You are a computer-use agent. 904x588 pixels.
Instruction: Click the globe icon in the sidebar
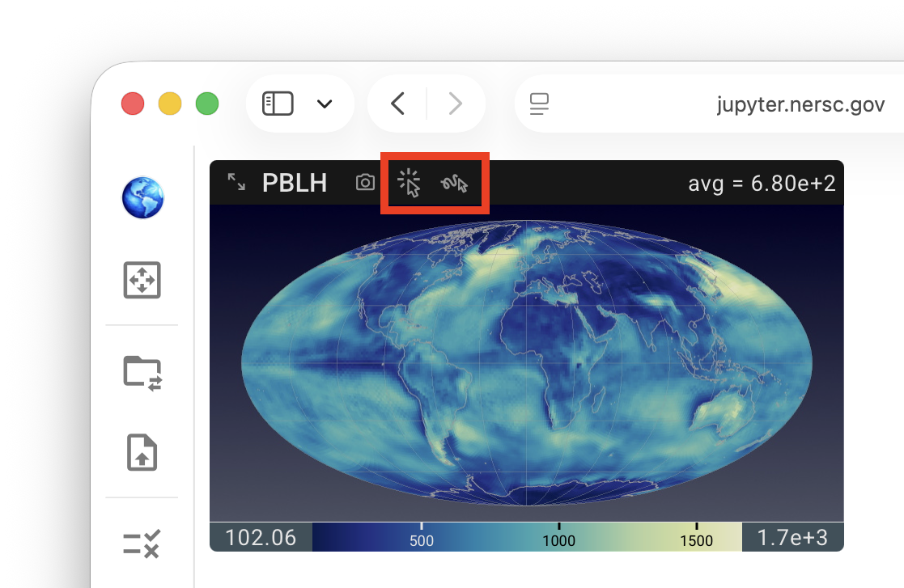[x=142, y=197]
